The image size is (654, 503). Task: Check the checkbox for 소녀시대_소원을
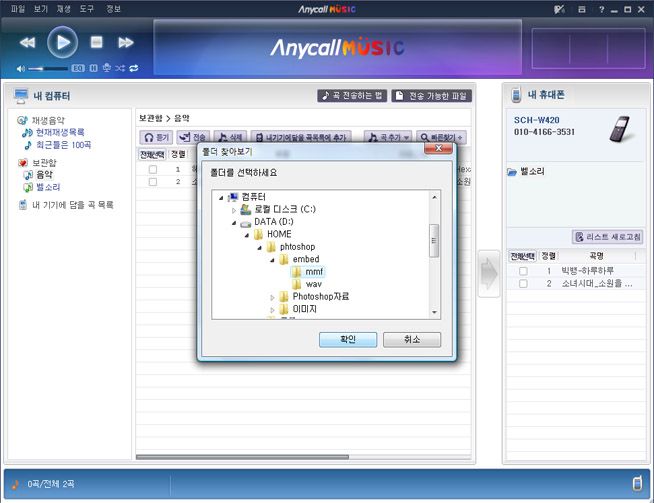click(523, 284)
